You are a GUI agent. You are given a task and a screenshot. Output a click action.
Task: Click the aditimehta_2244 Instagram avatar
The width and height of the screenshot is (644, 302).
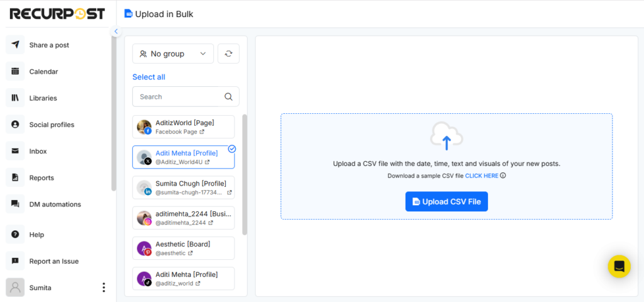144,218
